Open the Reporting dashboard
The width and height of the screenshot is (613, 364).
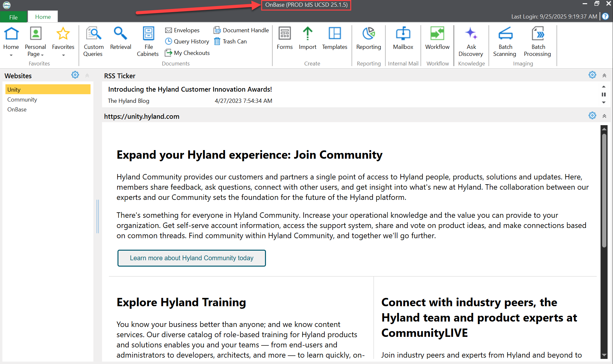point(368,38)
